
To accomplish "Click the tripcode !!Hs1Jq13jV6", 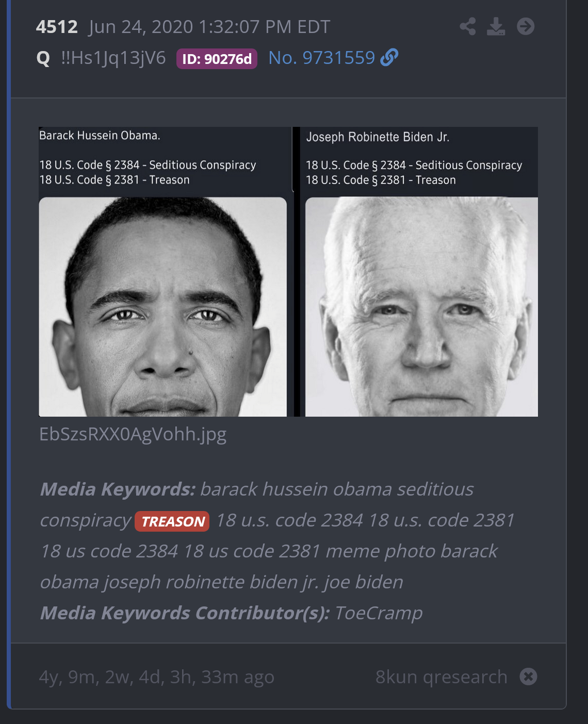I will [113, 58].
